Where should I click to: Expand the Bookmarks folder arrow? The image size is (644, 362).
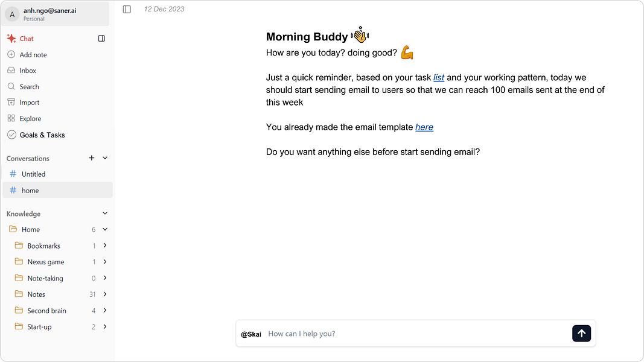(105, 246)
